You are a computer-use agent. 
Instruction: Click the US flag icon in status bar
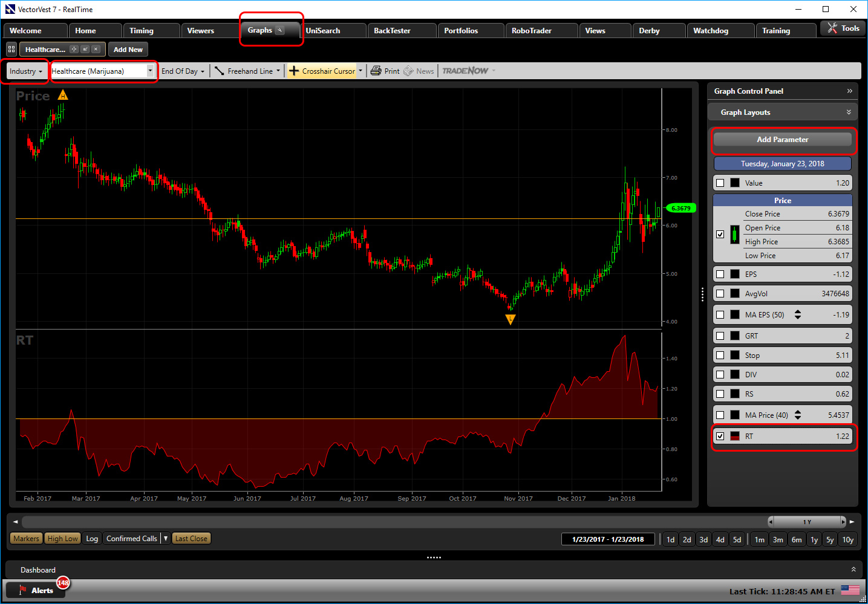(x=850, y=590)
